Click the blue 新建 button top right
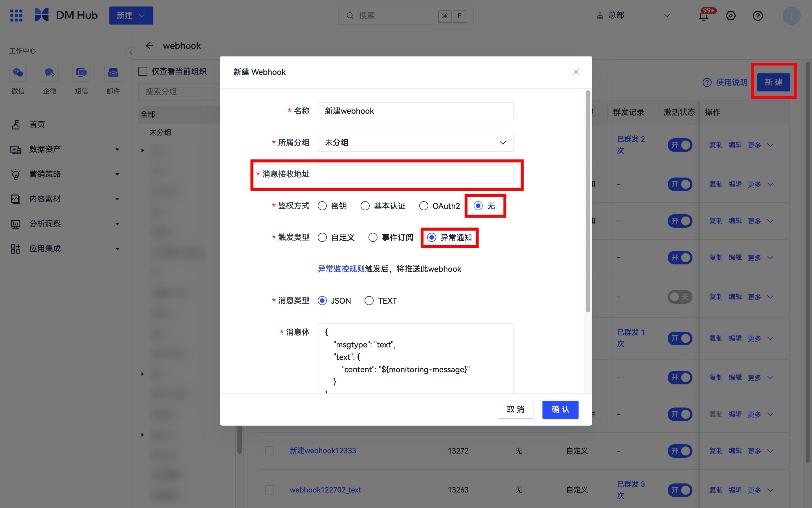The image size is (812, 508). click(x=773, y=82)
